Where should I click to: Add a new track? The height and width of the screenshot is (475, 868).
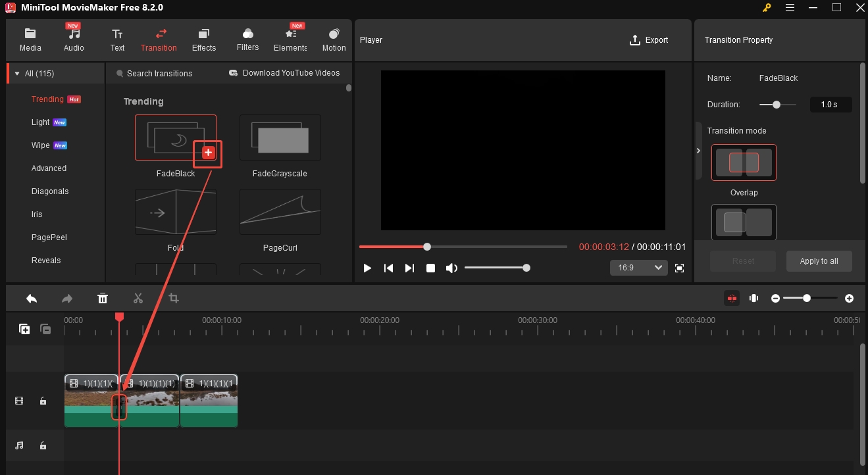click(x=24, y=329)
